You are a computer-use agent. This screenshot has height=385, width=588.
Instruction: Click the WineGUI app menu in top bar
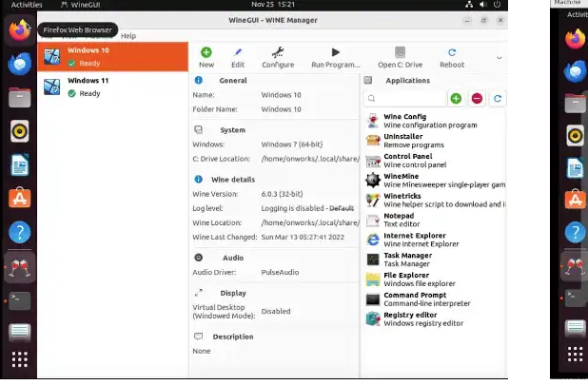tap(81, 5)
